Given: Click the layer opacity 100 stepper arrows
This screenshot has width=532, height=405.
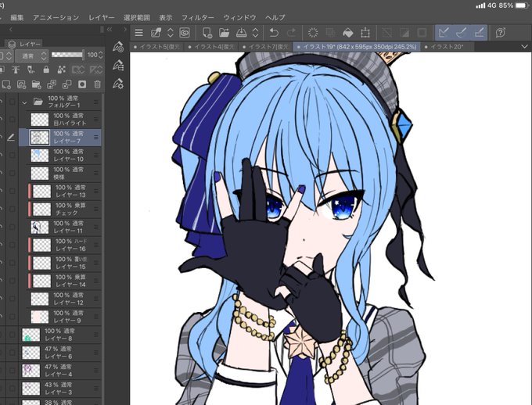Looking at the screenshot, I should [x=100, y=55].
